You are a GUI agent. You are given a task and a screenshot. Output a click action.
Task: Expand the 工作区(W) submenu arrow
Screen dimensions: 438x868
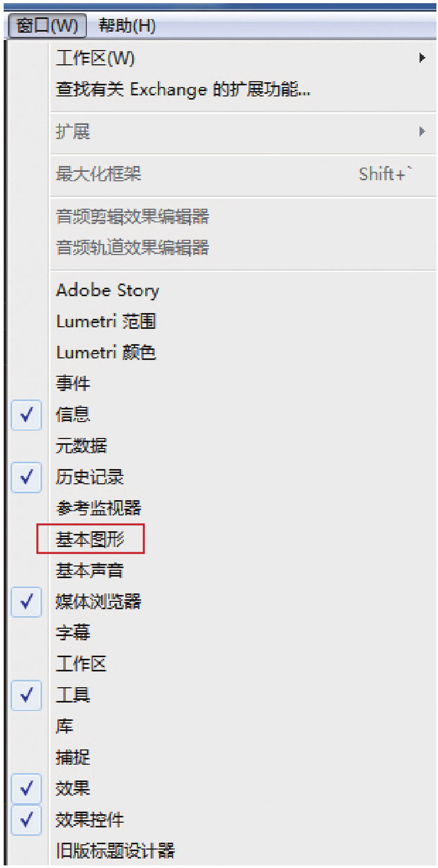pos(422,58)
